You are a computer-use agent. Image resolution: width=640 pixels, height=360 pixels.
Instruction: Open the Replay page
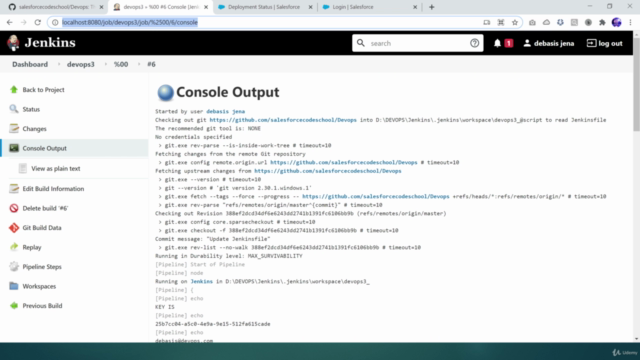(x=32, y=247)
